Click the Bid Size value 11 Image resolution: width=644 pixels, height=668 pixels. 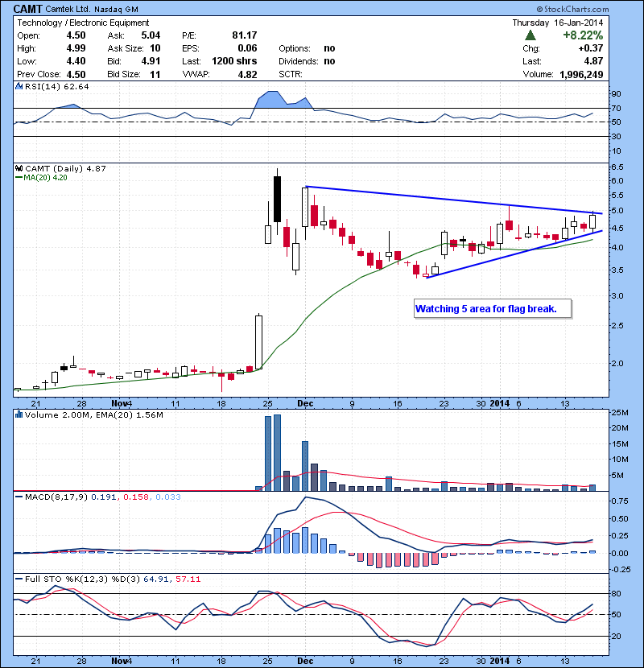tap(155, 75)
